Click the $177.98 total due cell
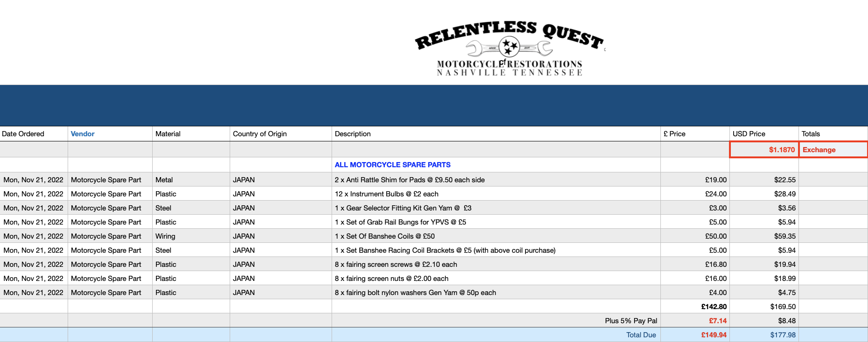This screenshot has height=342, width=868. (764, 335)
